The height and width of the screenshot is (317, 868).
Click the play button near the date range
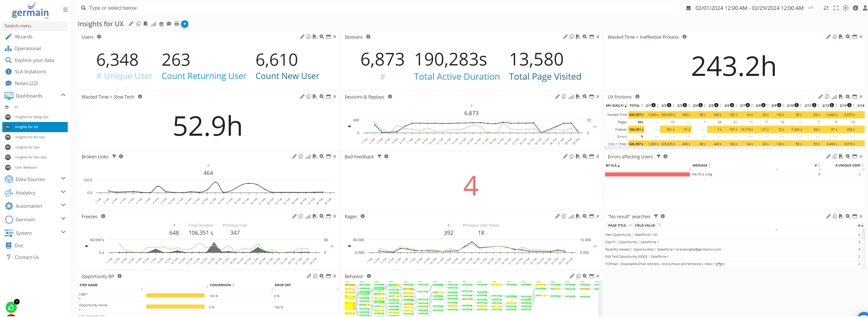(846, 8)
